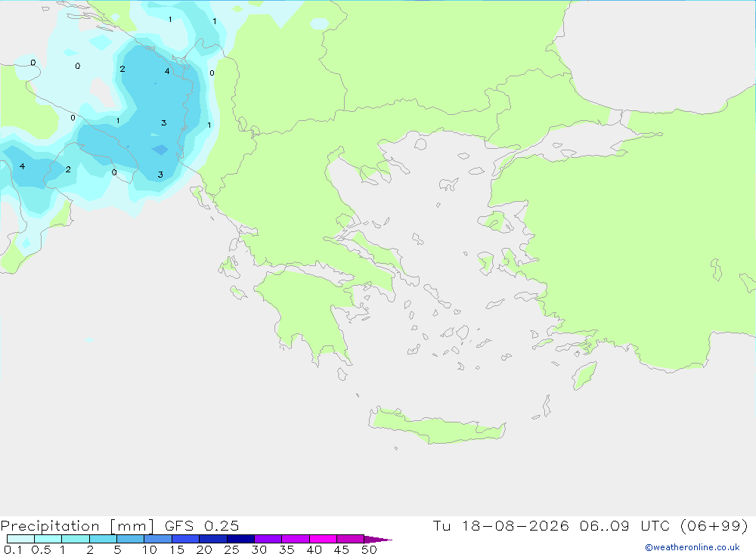Click the island of Rhodes on the map
756x554 pixels.
click(x=584, y=375)
